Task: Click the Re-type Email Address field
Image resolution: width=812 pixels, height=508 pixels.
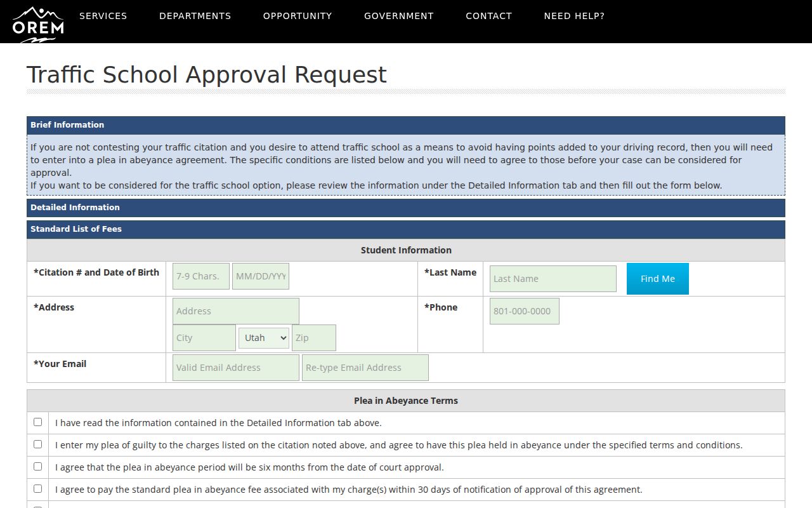Action: [x=365, y=368]
